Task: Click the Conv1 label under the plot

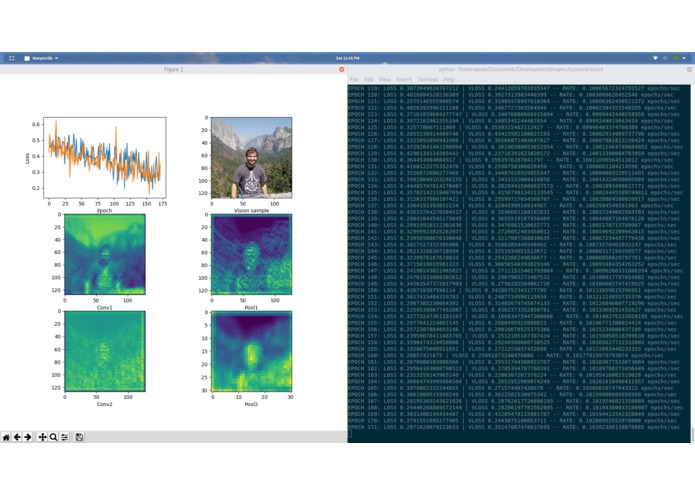Action: pos(105,307)
